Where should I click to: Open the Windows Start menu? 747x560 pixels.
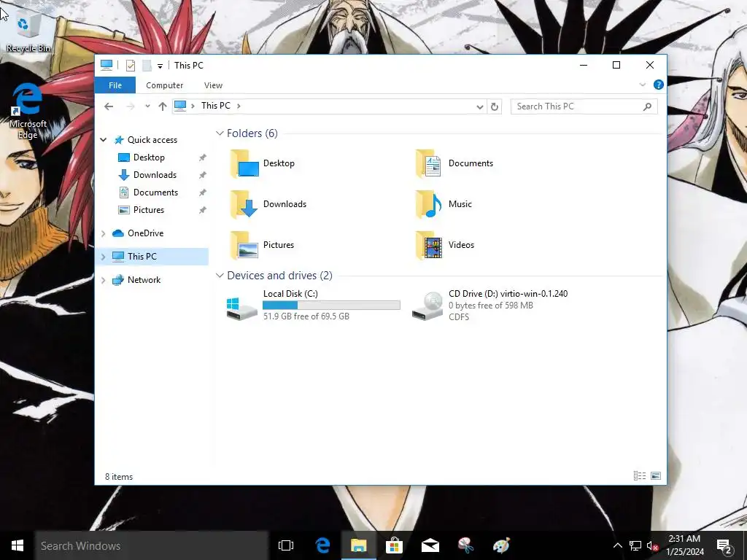click(x=18, y=545)
